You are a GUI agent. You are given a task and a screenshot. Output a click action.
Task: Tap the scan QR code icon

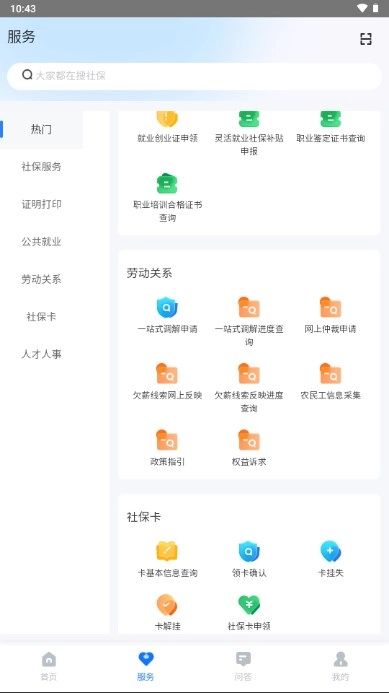(366, 39)
